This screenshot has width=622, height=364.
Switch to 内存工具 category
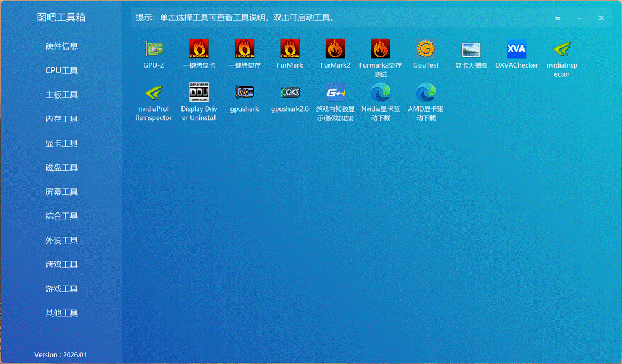click(x=61, y=118)
